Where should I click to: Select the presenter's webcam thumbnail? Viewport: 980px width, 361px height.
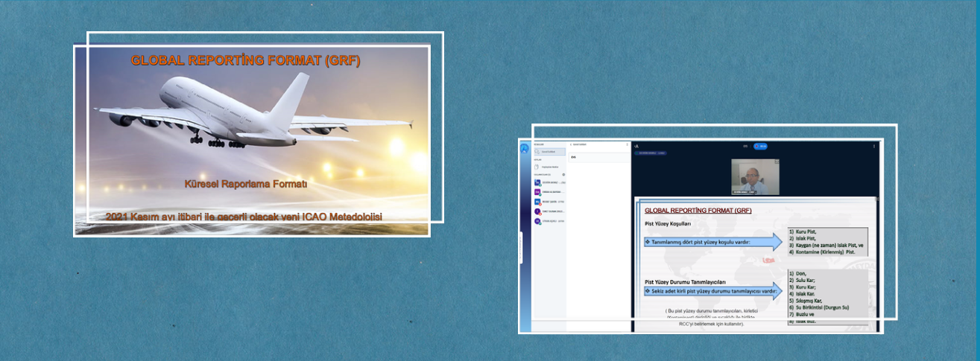755,176
